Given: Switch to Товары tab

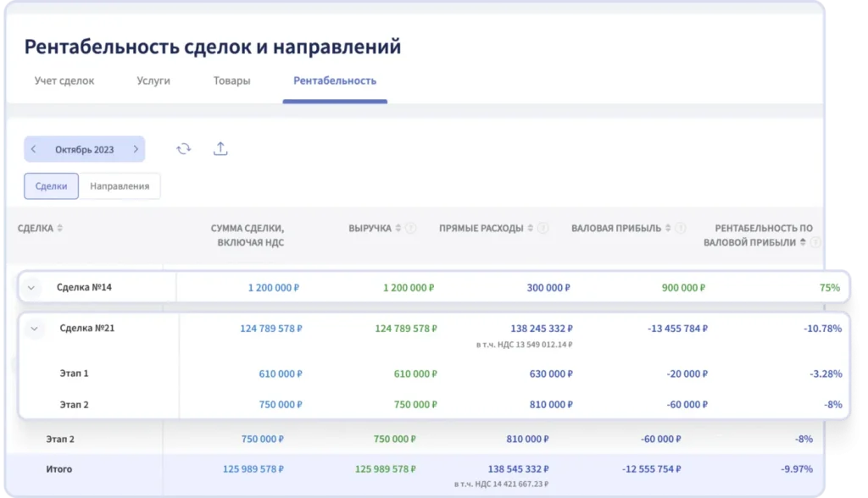Looking at the screenshot, I should click(232, 80).
